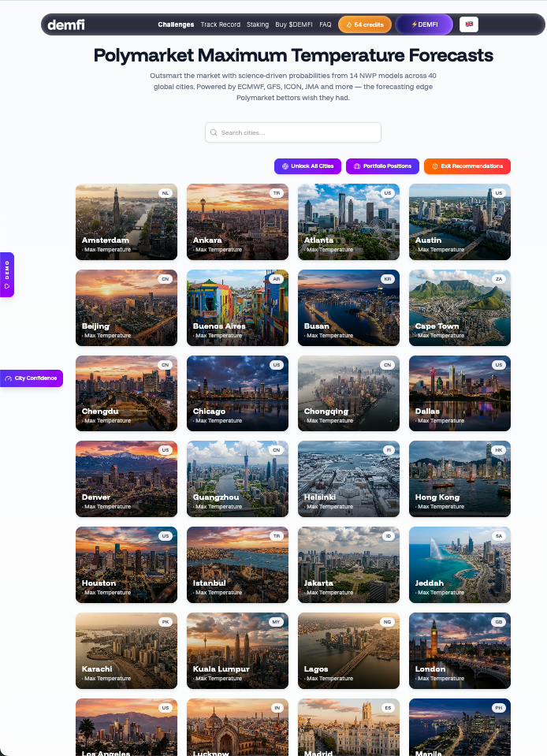Image resolution: width=547 pixels, height=756 pixels.
Task: Open Portfolio Positions
Action: point(382,166)
